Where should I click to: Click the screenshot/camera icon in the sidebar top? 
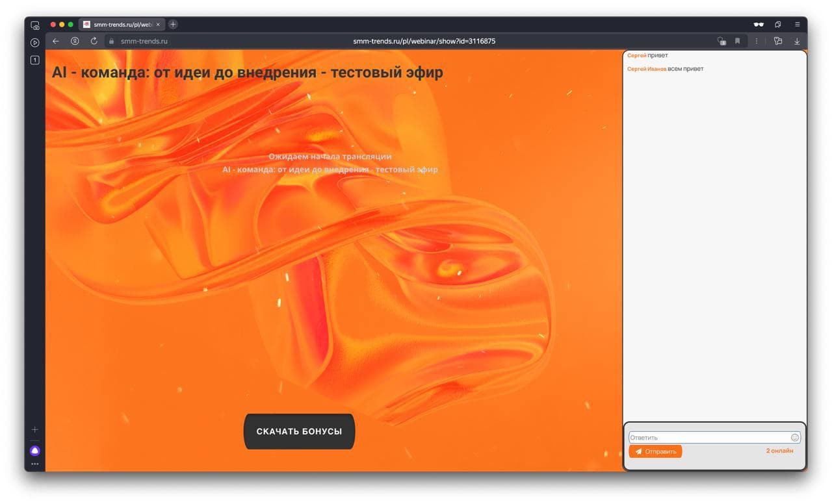click(x=35, y=25)
